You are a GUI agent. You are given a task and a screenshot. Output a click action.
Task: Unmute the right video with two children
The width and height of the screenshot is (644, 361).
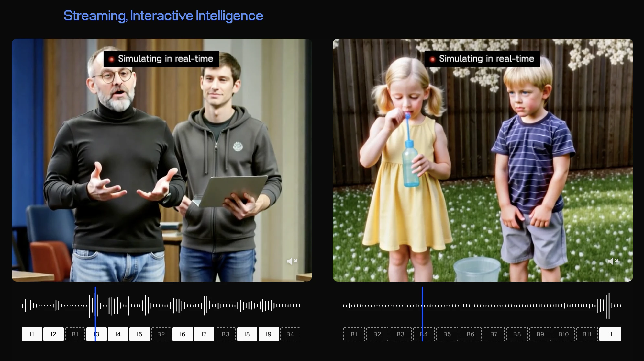click(613, 261)
